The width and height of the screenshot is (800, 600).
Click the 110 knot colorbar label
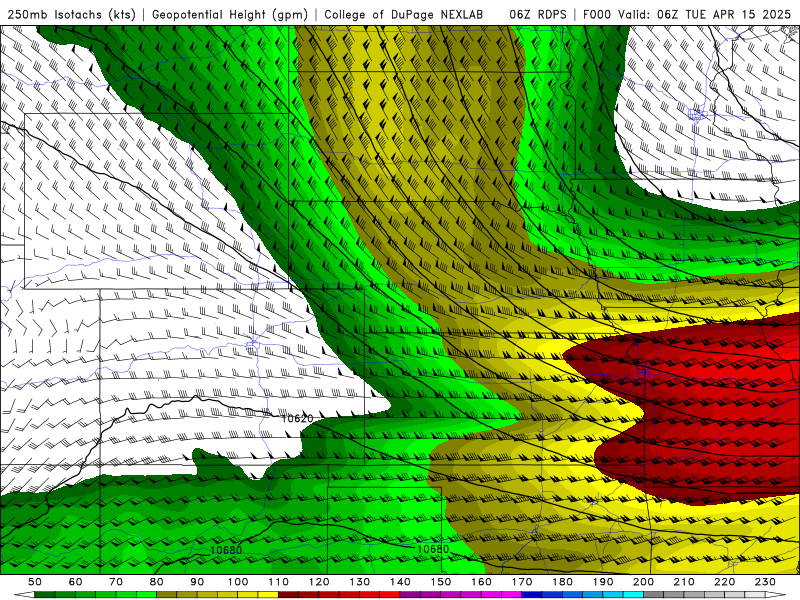click(279, 582)
